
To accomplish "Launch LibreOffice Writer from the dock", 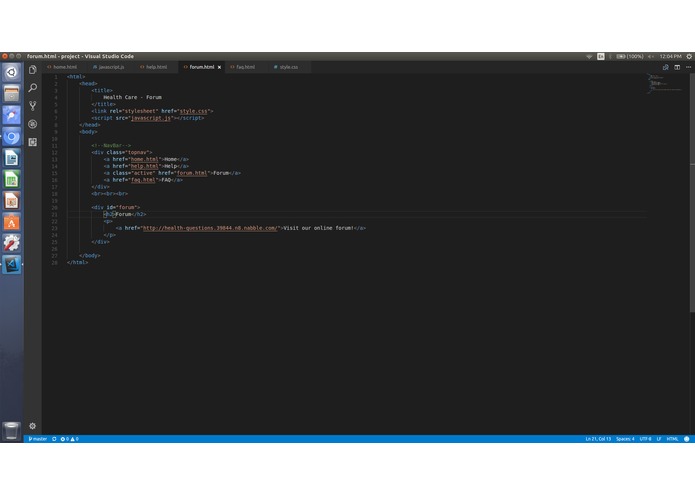I will (x=12, y=158).
